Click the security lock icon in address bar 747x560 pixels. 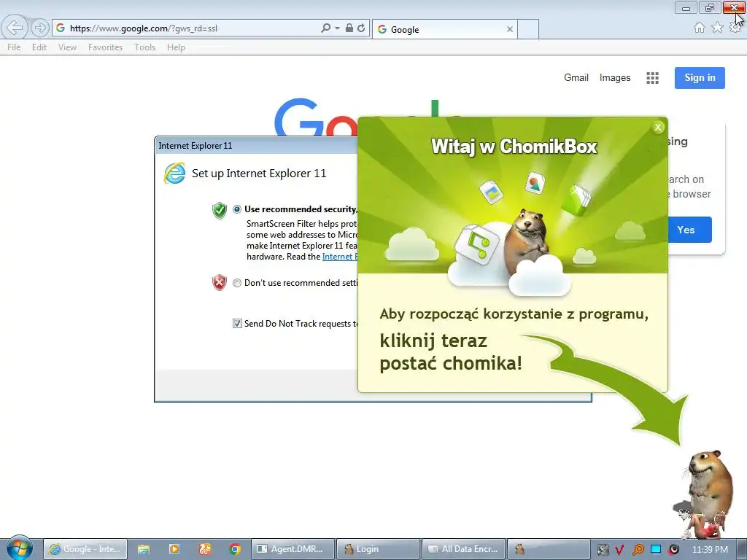(349, 28)
